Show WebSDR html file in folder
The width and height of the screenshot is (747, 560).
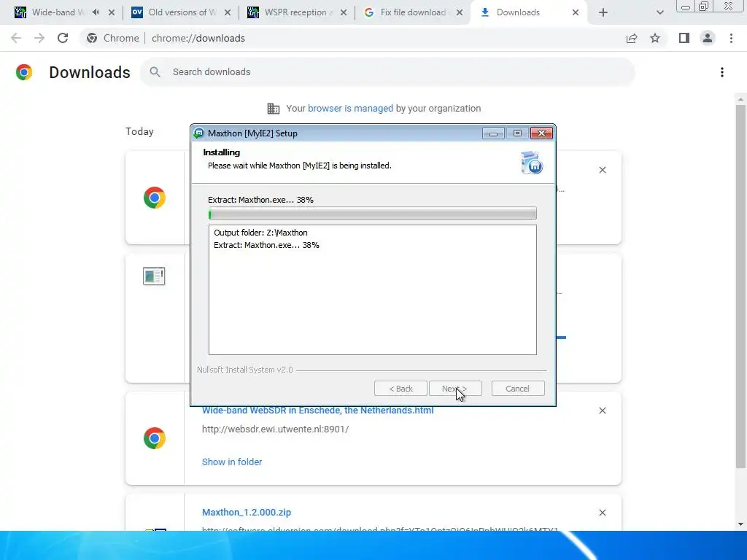[232, 462]
